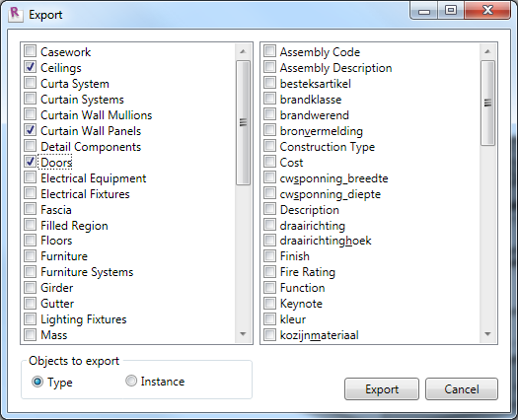Tick the Lighting Fixtures checkbox
518x420 pixels.
(30, 319)
